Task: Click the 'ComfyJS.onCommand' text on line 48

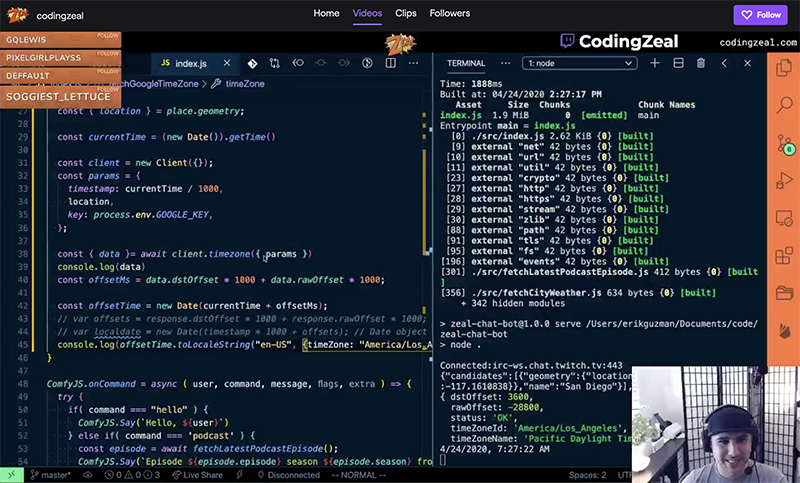Action: tap(91, 384)
